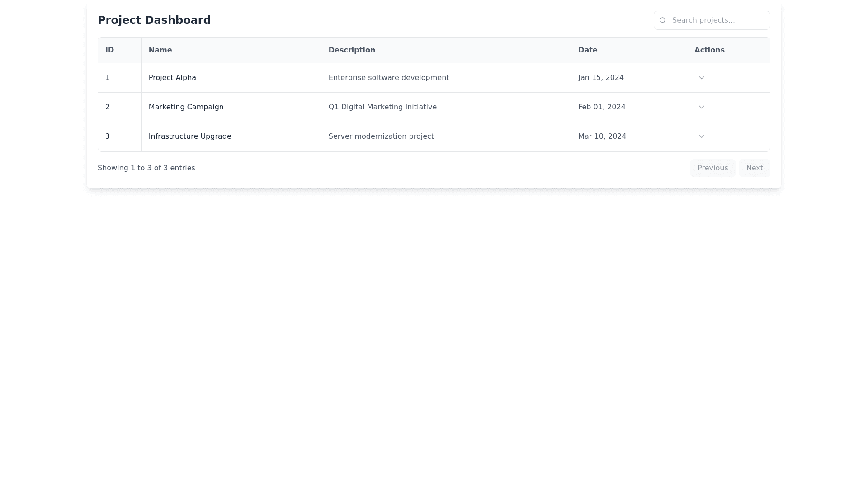Open actions chevron for Project Alpha
The image size is (868, 488).
click(x=701, y=78)
